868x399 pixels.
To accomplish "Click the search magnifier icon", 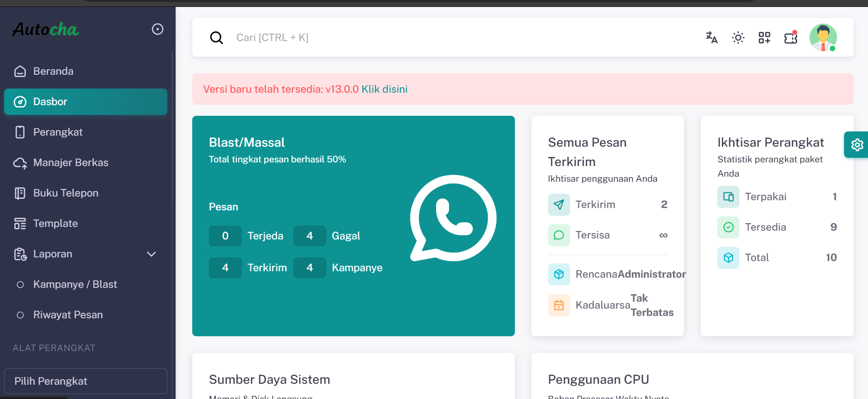I will [216, 38].
